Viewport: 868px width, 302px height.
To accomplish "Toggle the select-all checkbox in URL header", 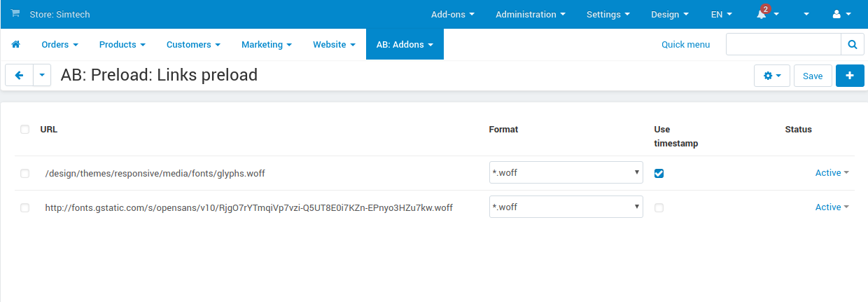I will click(25, 129).
